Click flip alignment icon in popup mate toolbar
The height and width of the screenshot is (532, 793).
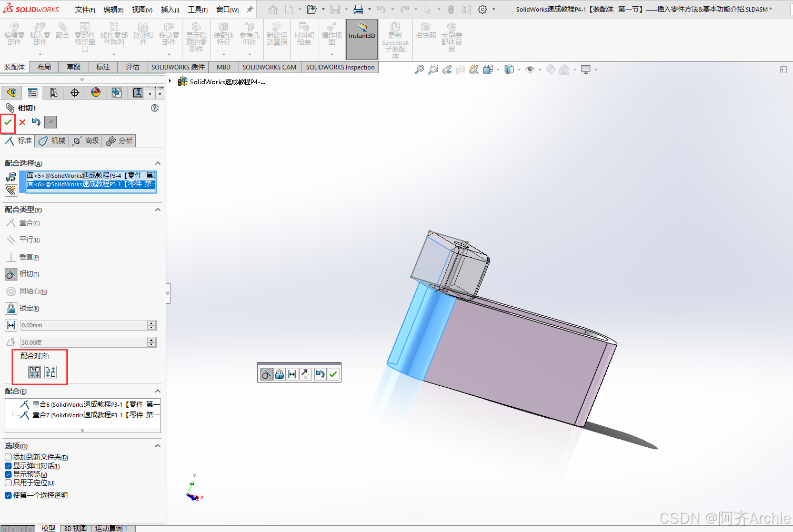(306, 374)
